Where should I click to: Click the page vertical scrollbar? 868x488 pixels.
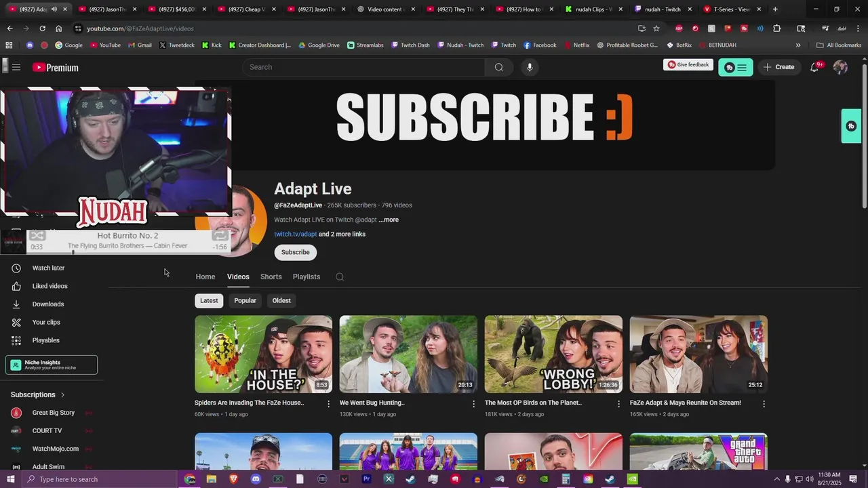(864, 136)
